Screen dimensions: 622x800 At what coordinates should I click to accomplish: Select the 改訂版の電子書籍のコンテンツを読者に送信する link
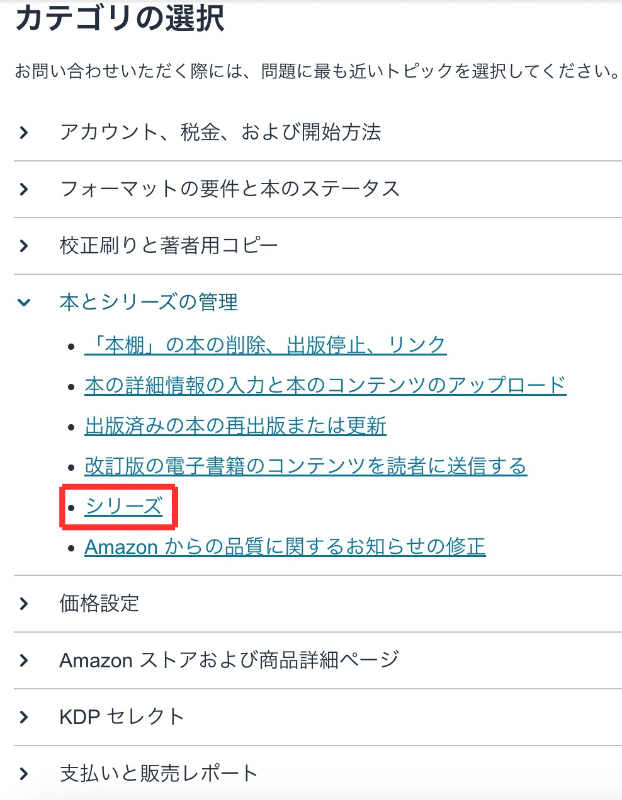[305, 465]
